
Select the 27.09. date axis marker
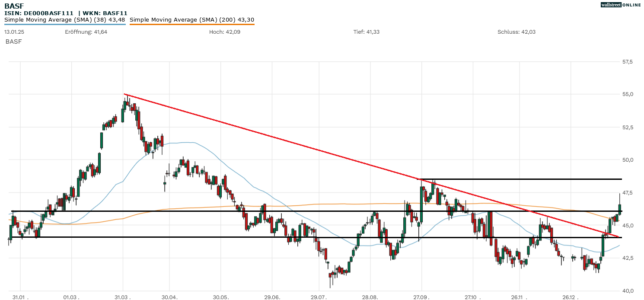pos(421,297)
